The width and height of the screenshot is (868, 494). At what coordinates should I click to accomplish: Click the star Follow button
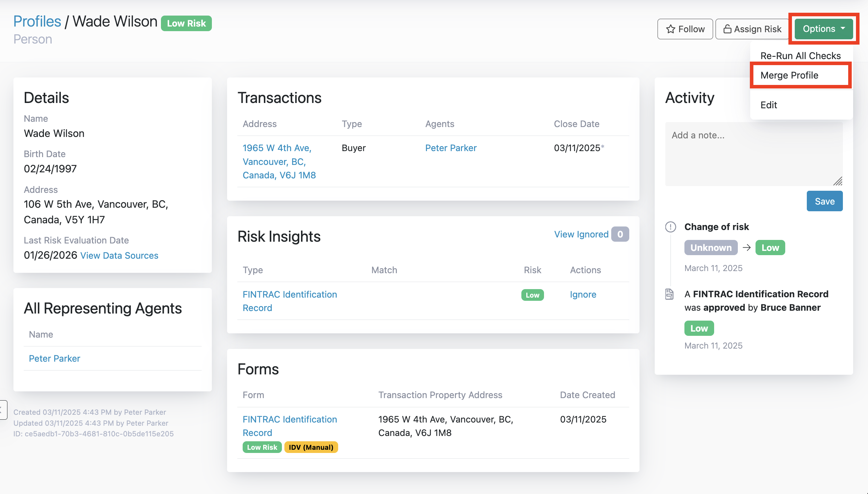pyautogui.click(x=685, y=29)
